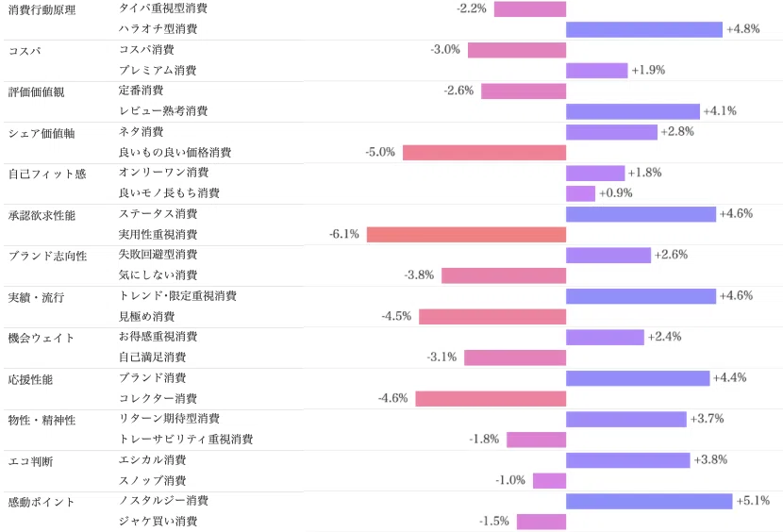Click the コスパ消費 row label
This screenshot has width=783, height=532.
click(x=146, y=49)
